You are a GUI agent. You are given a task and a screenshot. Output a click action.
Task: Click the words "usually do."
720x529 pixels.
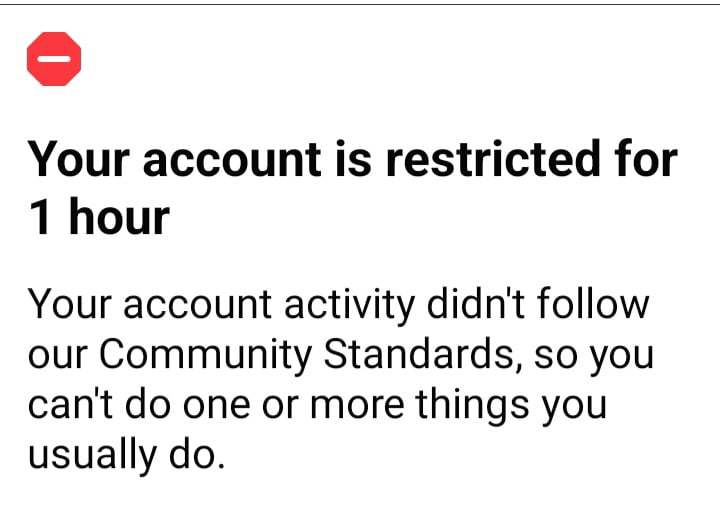pos(122,456)
